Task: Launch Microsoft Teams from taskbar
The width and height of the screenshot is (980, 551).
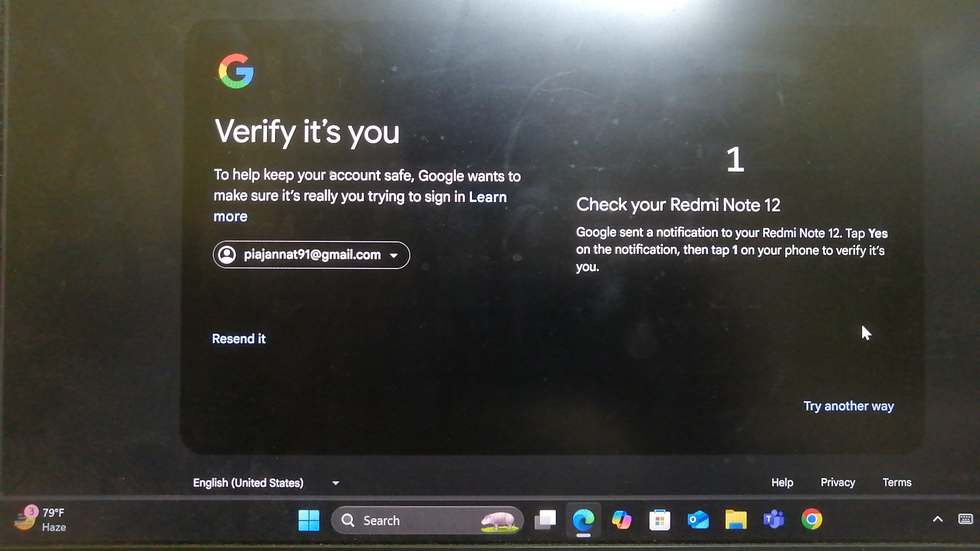Action: pyautogui.click(x=774, y=519)
